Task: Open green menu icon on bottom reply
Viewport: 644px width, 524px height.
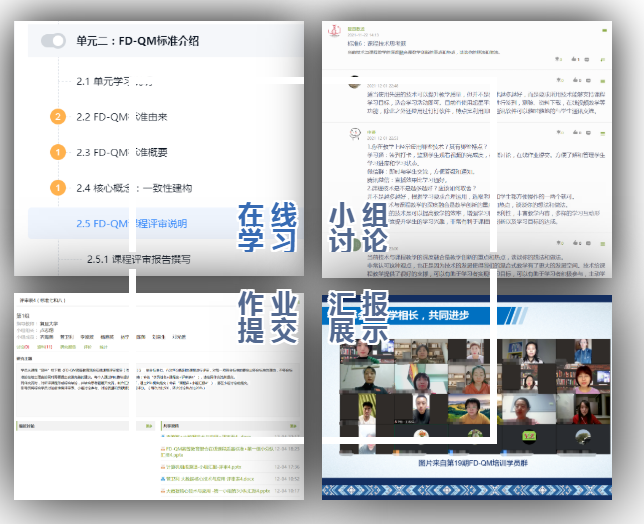Action: point(603,244)
